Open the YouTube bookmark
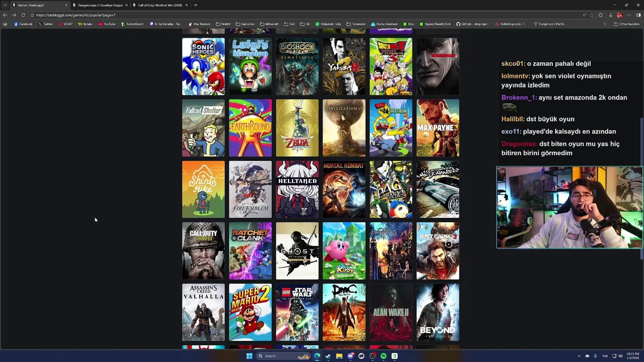This screenshot has height=362, width=644. pyautogui.click(x=107, y=24)
